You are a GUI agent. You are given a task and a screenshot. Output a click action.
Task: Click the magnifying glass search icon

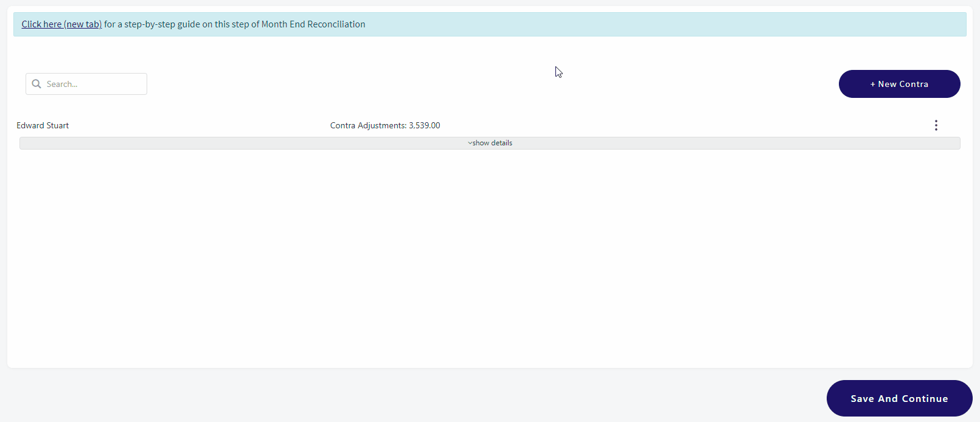[36, 84]
